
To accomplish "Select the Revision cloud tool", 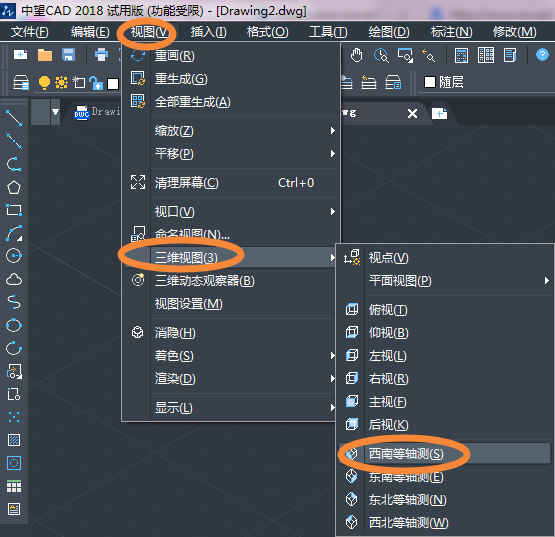I will 14,279.
